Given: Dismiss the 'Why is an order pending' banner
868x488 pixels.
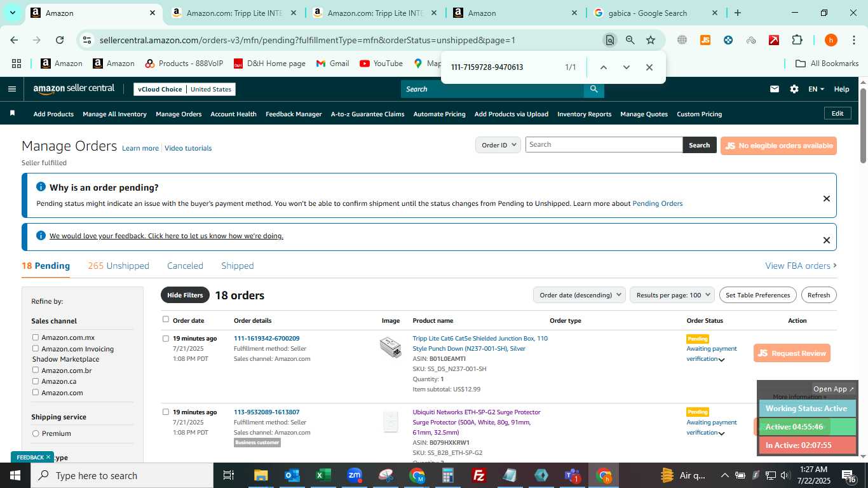Looking at the screenshot, I should pyautogui.click(x=826, y=199).
